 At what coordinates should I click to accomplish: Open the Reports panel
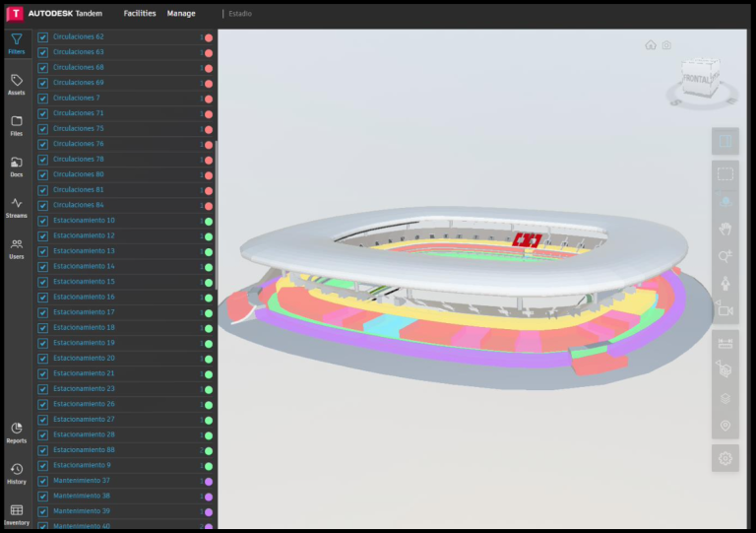17,433
